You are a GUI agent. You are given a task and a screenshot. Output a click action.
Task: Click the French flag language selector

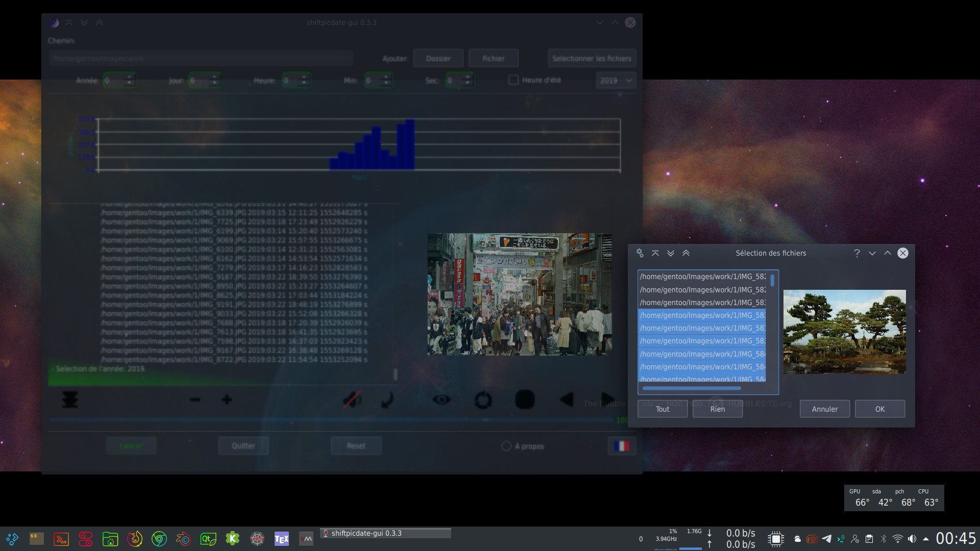[621, 446]
